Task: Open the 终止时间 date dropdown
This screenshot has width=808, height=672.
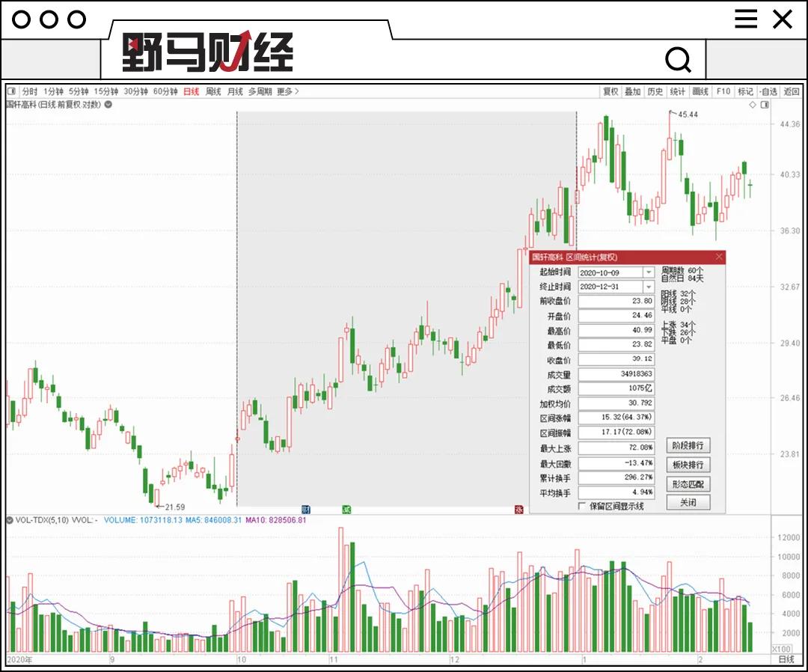Action: coord(650,287)
